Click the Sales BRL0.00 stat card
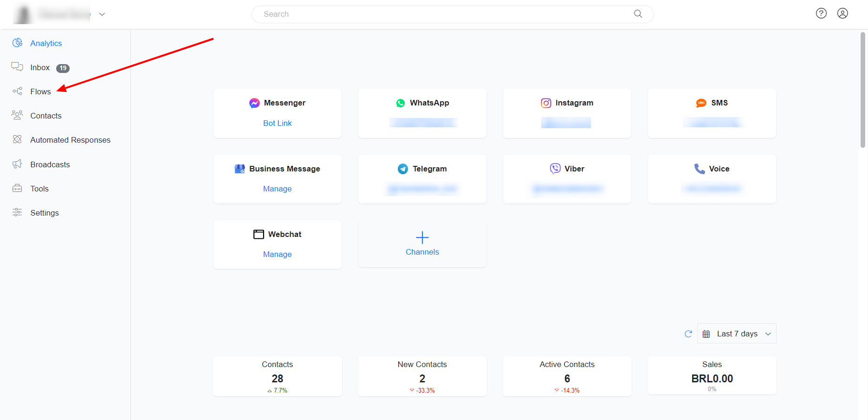 [x=712, y=376]
